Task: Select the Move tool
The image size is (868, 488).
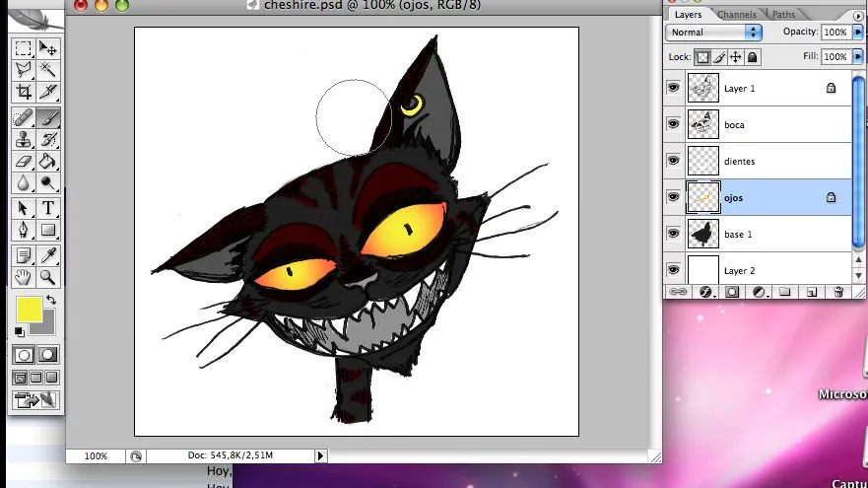Action: 48,48
